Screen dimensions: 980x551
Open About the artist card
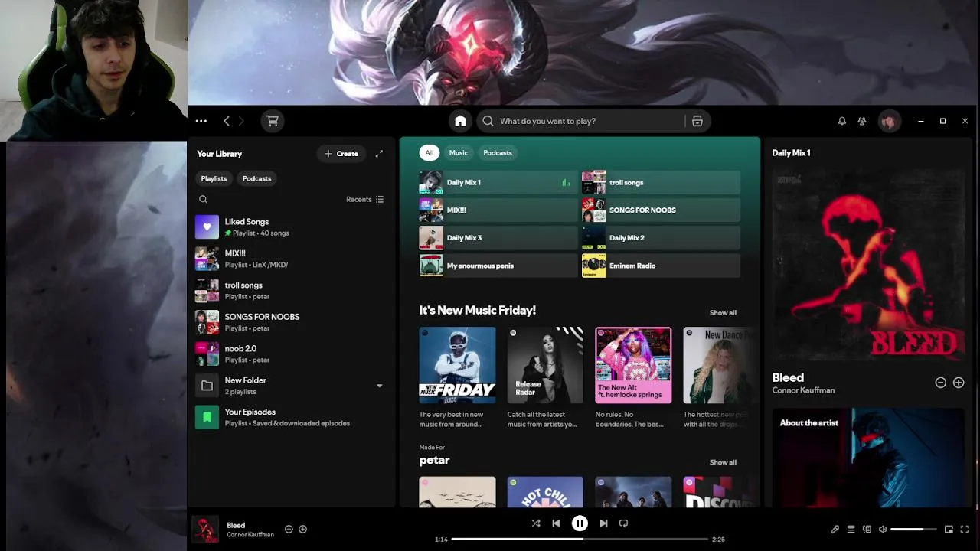868,458
